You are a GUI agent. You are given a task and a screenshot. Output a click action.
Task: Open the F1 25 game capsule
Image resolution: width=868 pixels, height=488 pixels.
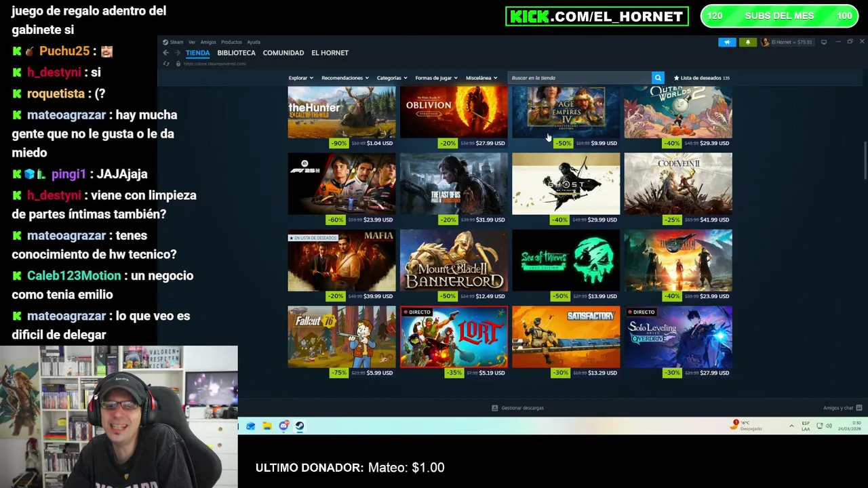point(342,183)
